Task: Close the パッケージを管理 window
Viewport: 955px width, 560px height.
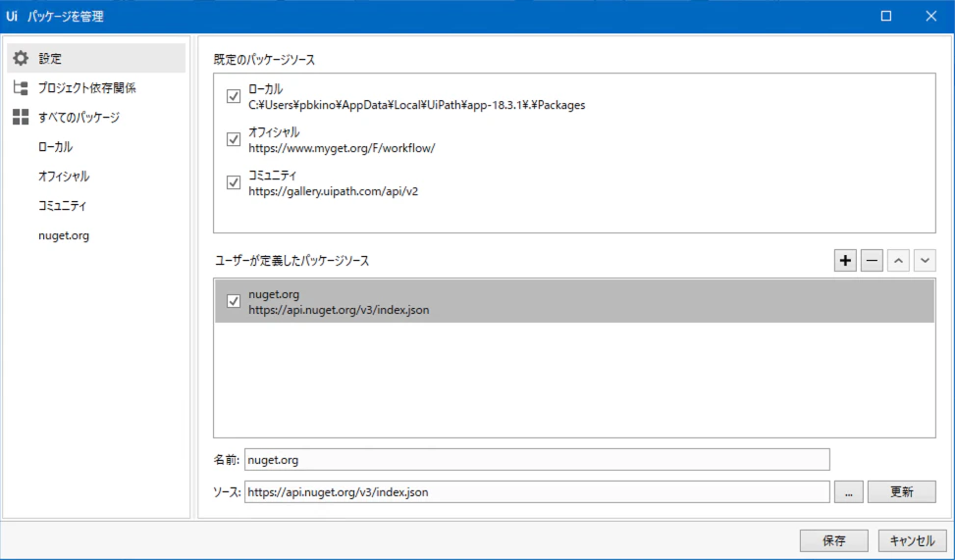Action: 931,17
